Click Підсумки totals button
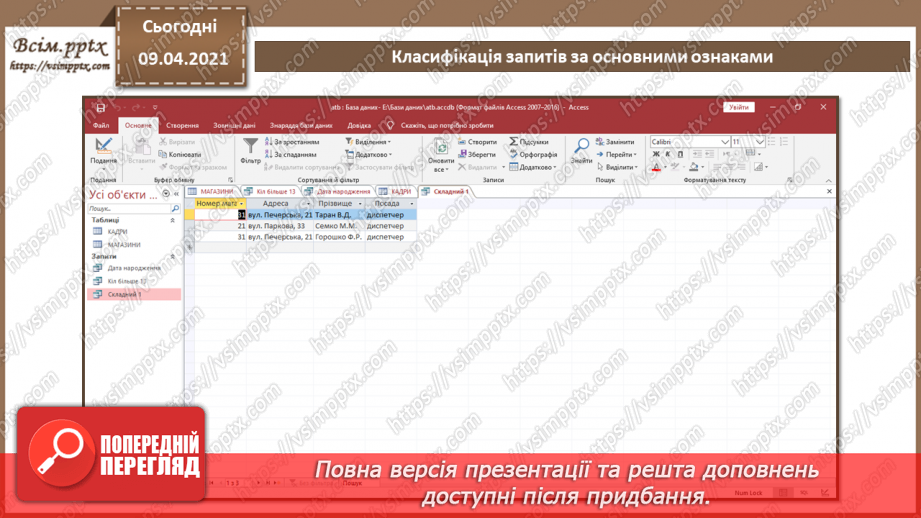The width and height of the screenshot is (921, 518). [x=529, y=142]
